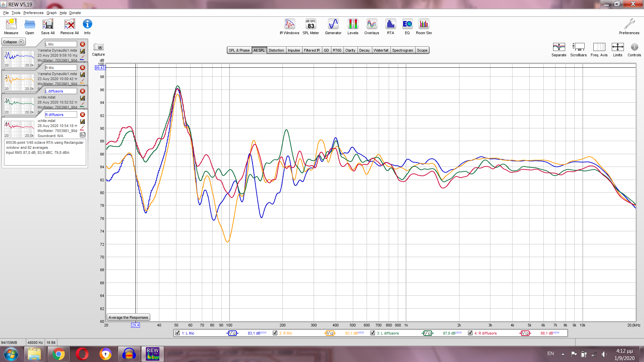Remove the L Mic measurement
This screenshot has height=362, width=644.
click(x=83, y=44)
